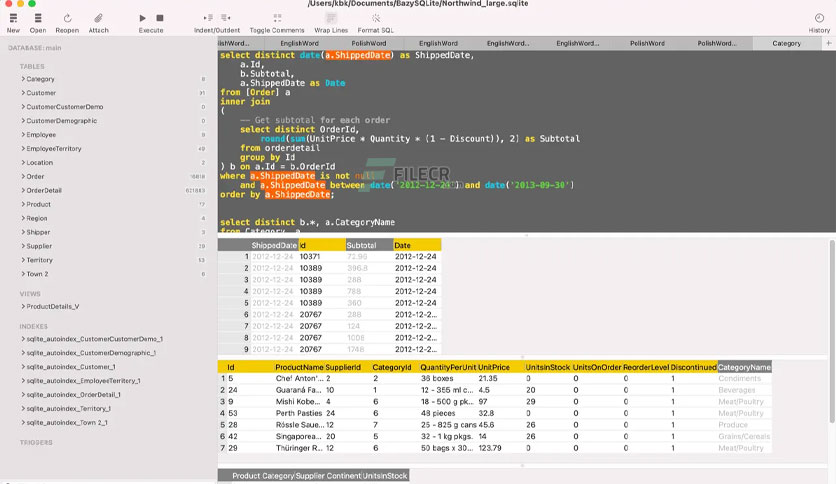Toggle Wrap Lines icon

(331, 18)
